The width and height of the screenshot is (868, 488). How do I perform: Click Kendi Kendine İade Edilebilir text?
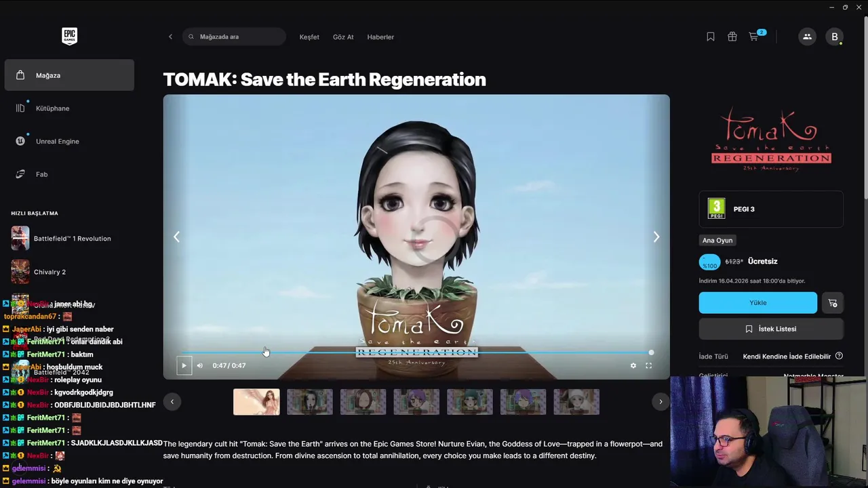pyautogui.click(x=787, y=357)
